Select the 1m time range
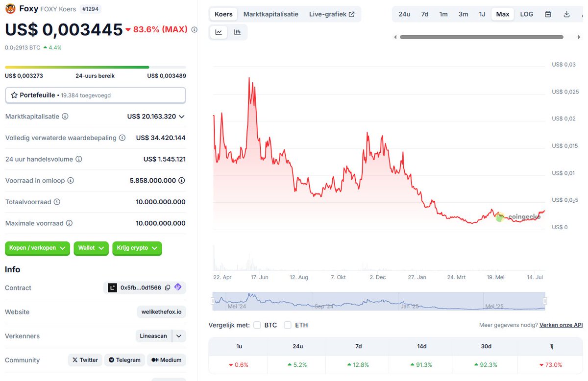The image size is (588, 381). [443, 14]
